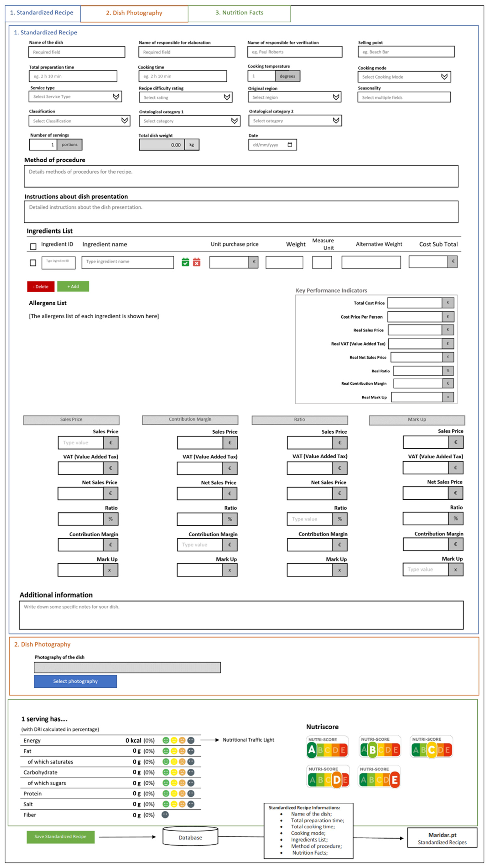Click the green calendar confirm icon in ingredient row
Image resolution: width=489 pixels, height=868 pixels.
(x=185, y=262)
